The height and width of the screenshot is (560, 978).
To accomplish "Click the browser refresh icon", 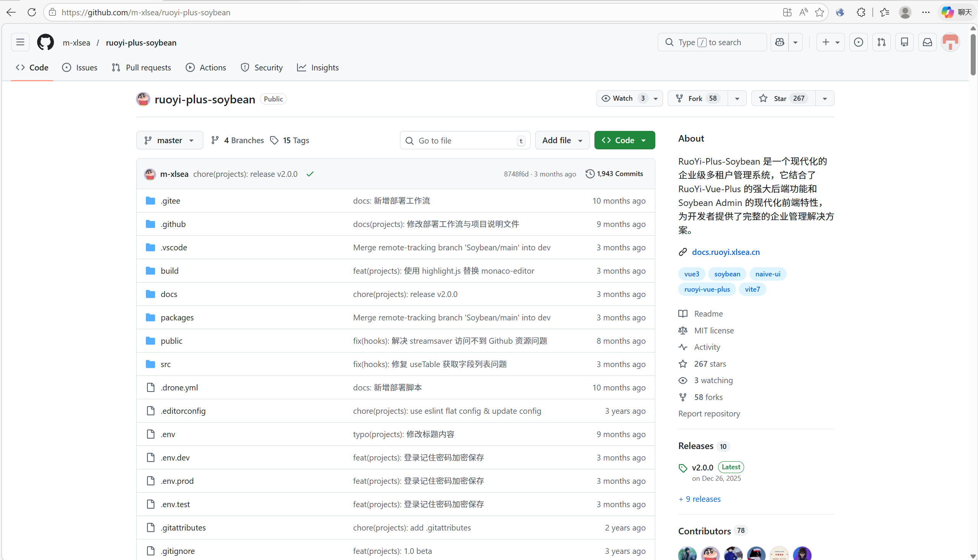I will click(32, 12).
